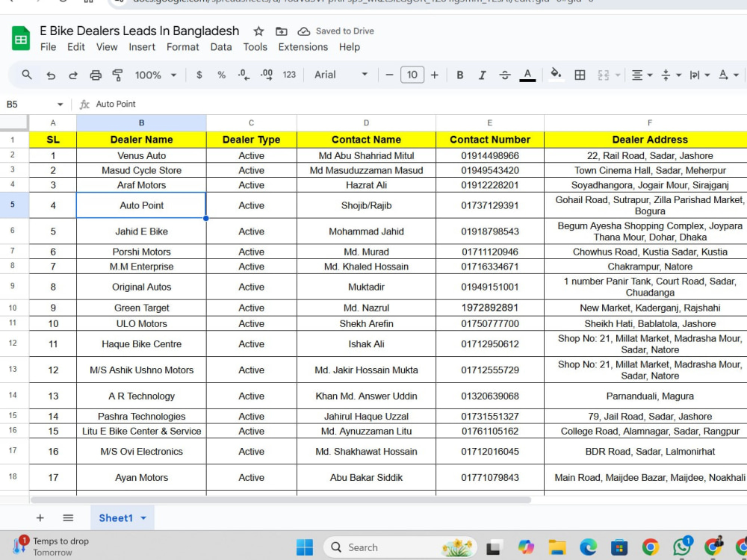Screen dimensions: 747x560
Task: Open the Data menu
Action: click(x=221, y=47)
